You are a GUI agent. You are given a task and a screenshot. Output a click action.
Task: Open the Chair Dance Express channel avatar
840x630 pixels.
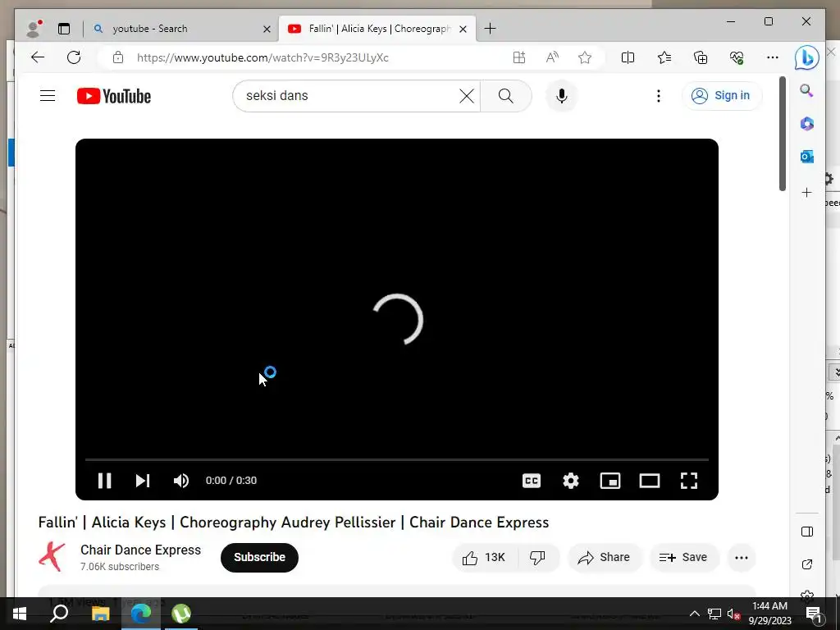pyautogui.click(x=52, y=557)
